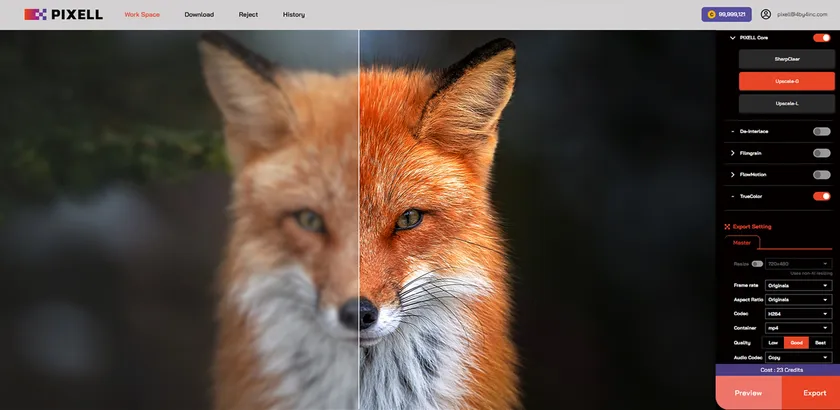Open the Container format dropdown

coord(798,328)
